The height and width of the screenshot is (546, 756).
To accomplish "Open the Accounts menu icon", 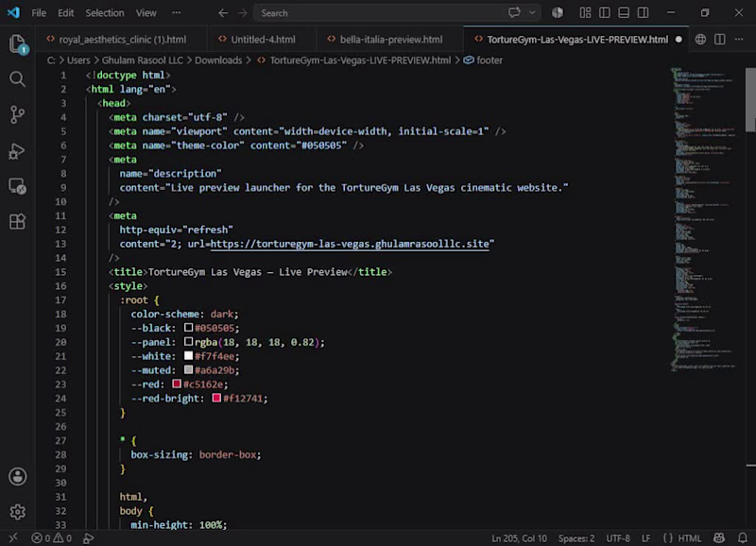I will pyautogui.click(x=17, y=477).
